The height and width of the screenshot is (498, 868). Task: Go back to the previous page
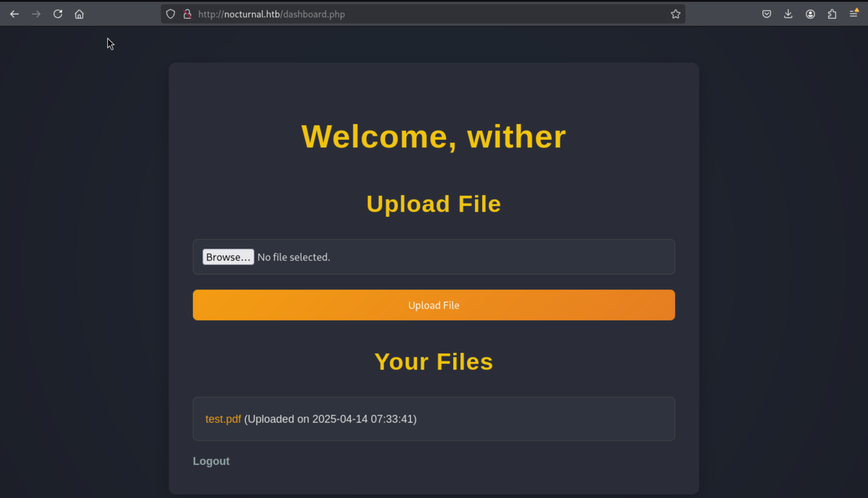(14, 14)
